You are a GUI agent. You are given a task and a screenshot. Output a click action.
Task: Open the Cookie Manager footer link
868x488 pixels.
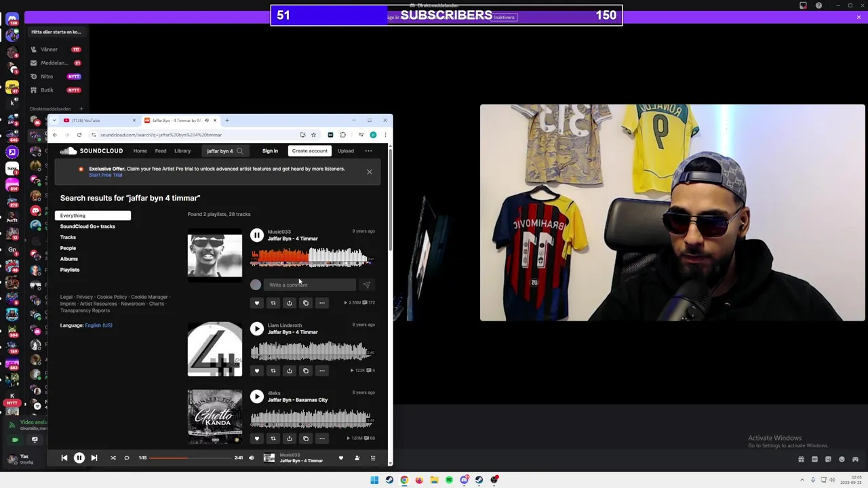(149, 297)
